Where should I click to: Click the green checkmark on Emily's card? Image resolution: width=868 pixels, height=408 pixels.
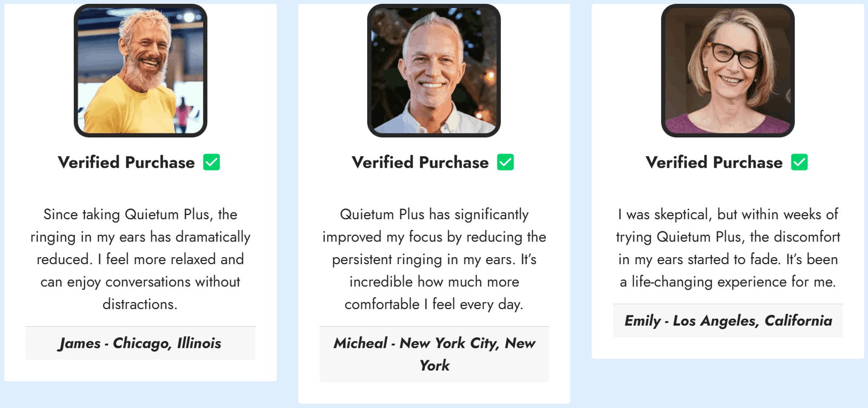(799, 162)
